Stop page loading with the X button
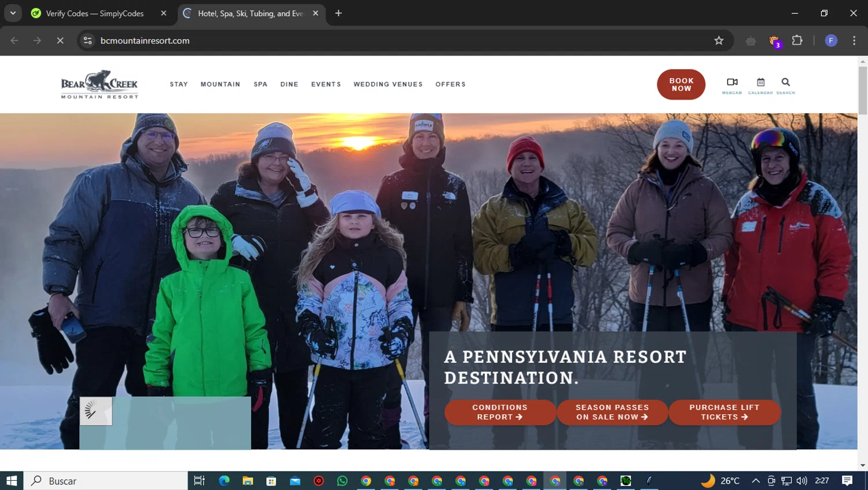This screenshot has width=868, height=490. click(60, 40)
